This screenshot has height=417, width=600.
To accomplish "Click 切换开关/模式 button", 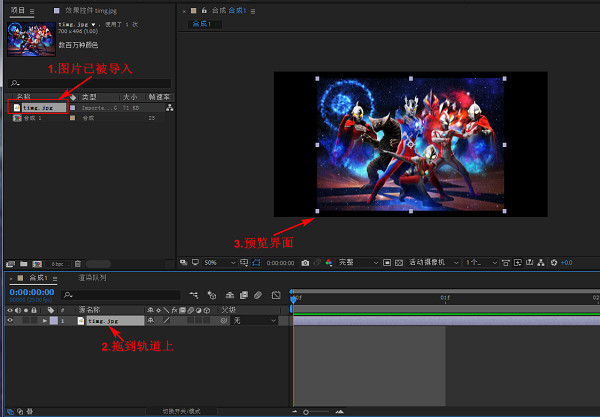I will tap(181, 412).
